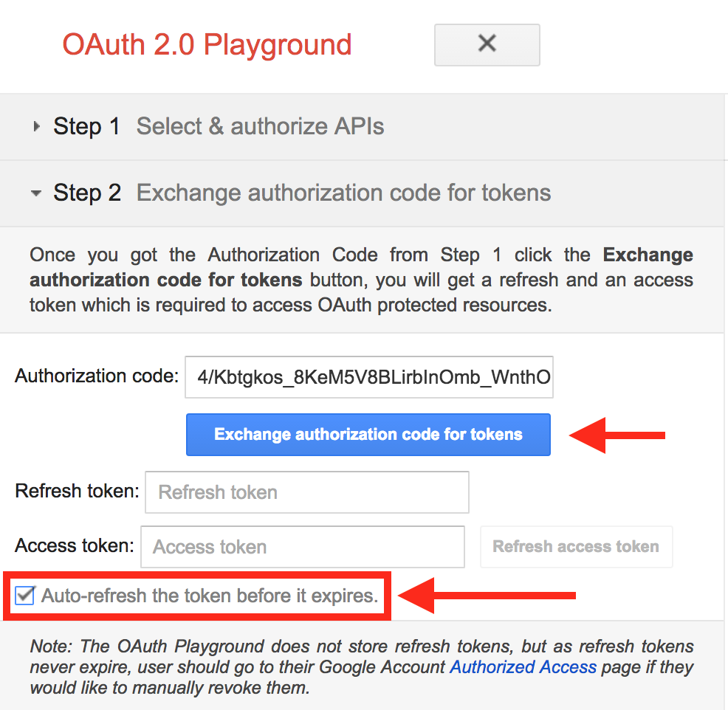Screen dimensions: 728x710
Task: Uncheck "Auto-refresh the token before it expires"
Action: pyautogui.click(x=24, y=595)
